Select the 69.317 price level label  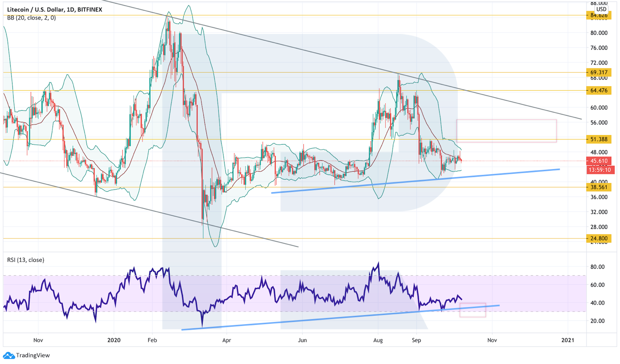598,72
